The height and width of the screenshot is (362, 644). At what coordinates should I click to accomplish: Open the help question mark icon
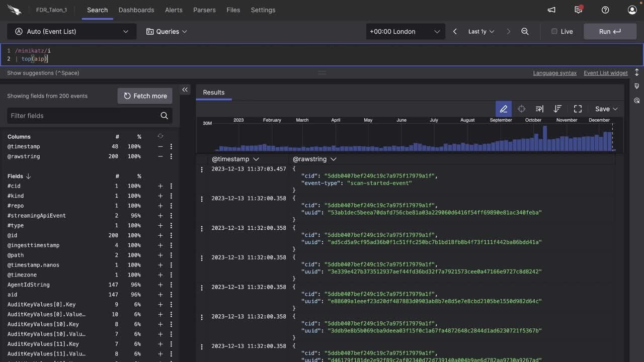tap(605, 10)
